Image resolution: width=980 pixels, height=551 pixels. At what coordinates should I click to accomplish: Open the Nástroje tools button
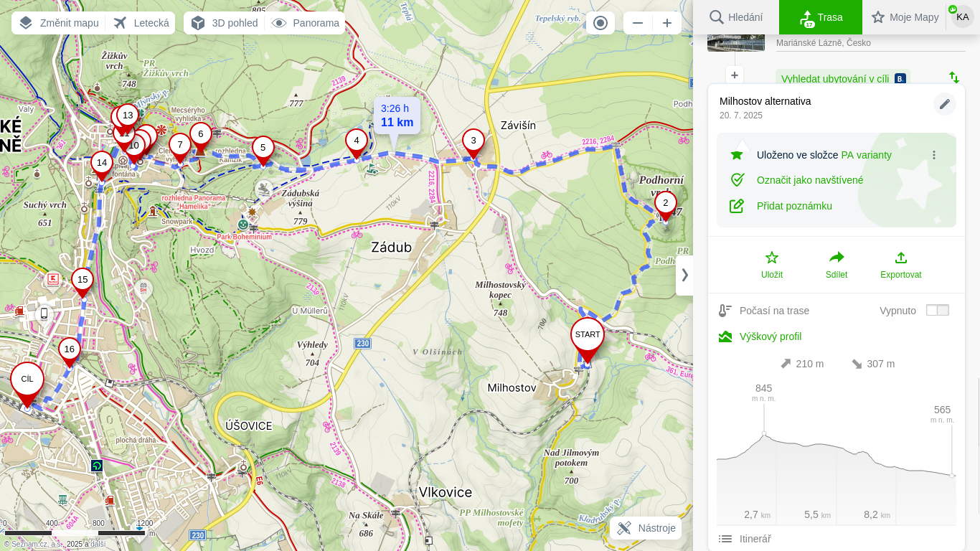pyautogui.click(x=646, y=528)
